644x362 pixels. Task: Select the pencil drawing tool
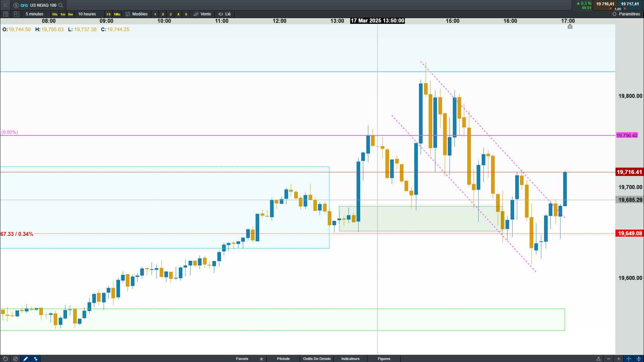[x=25, y=359]
